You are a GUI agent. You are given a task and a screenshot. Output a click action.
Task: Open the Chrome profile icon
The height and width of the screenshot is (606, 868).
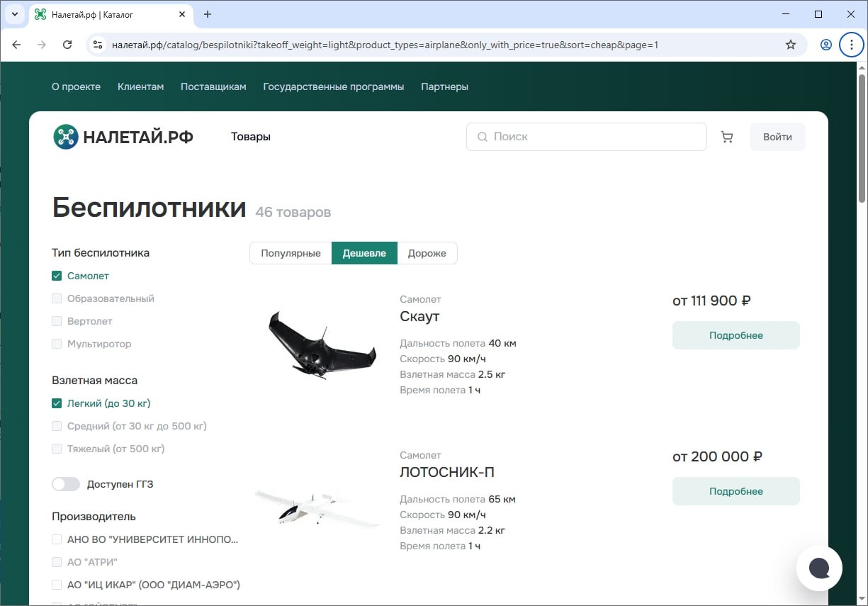[x=826, y=45]
